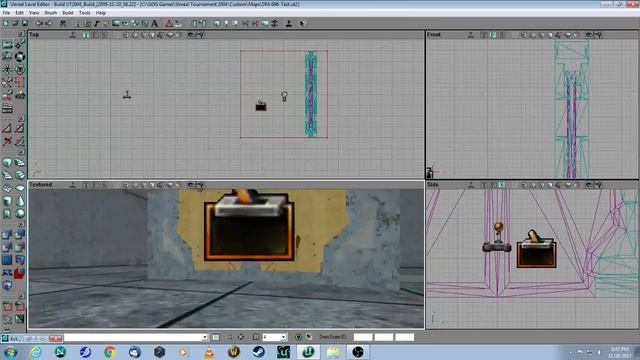Viewport: 640px width, 360px height.
Task: Click the Redo arrow in the toolbar
Action: [49, 24]
